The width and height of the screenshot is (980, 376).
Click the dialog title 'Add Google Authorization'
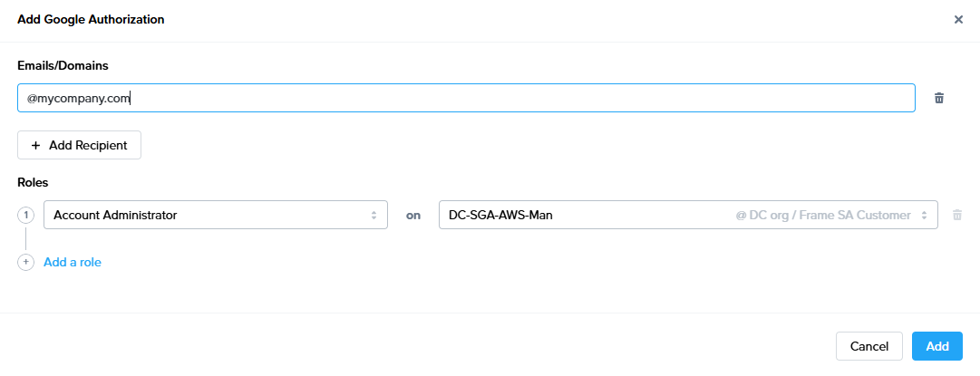click(91, 19)
